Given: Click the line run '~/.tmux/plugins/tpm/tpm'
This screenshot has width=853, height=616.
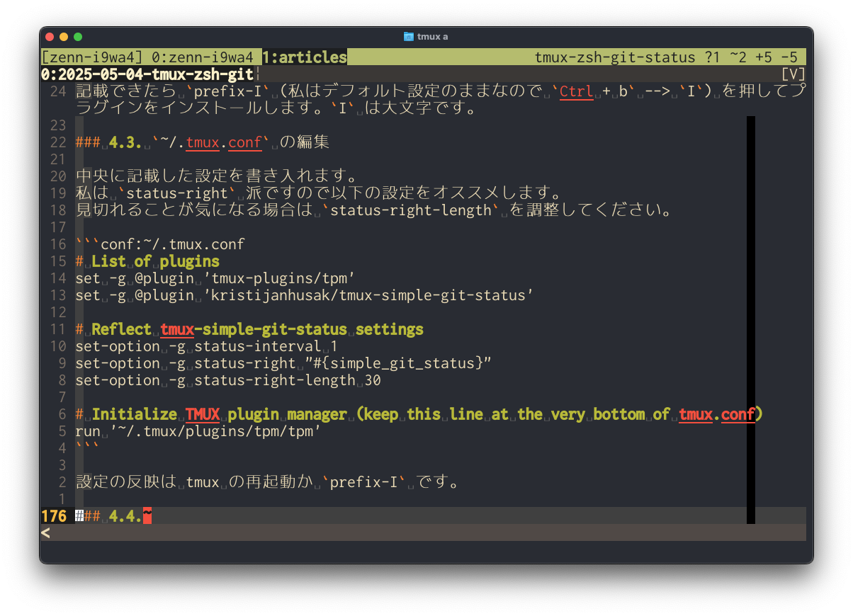Looking at the screenshot, I should pyautogui.click(x=198, y=431).
